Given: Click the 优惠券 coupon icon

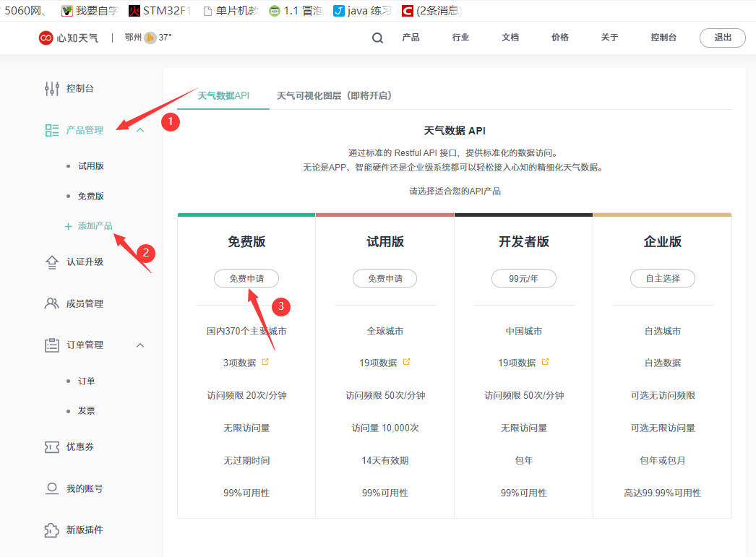Looking at the screenshot, I should [x=51, y=446].
